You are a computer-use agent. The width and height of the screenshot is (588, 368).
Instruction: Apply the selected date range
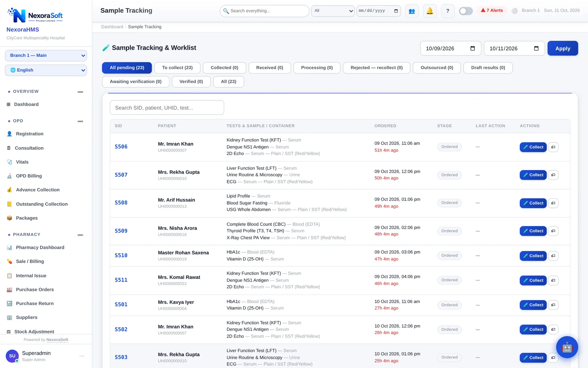point(563,48)
